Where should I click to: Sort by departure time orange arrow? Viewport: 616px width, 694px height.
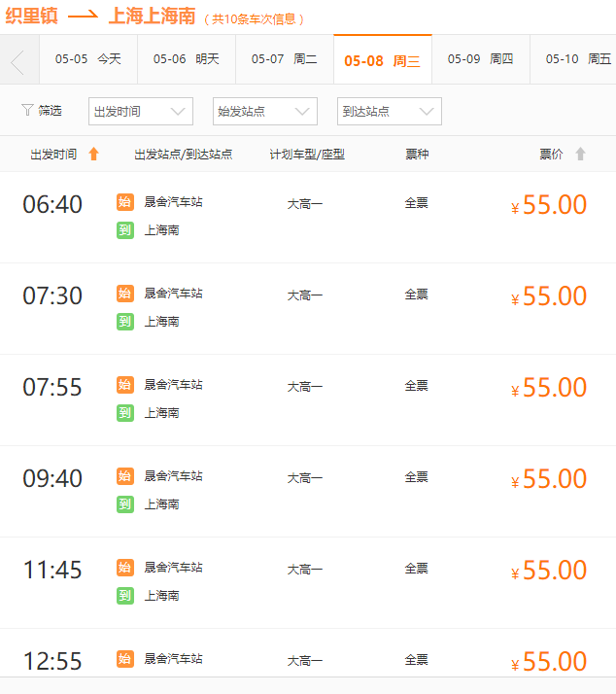93,154
